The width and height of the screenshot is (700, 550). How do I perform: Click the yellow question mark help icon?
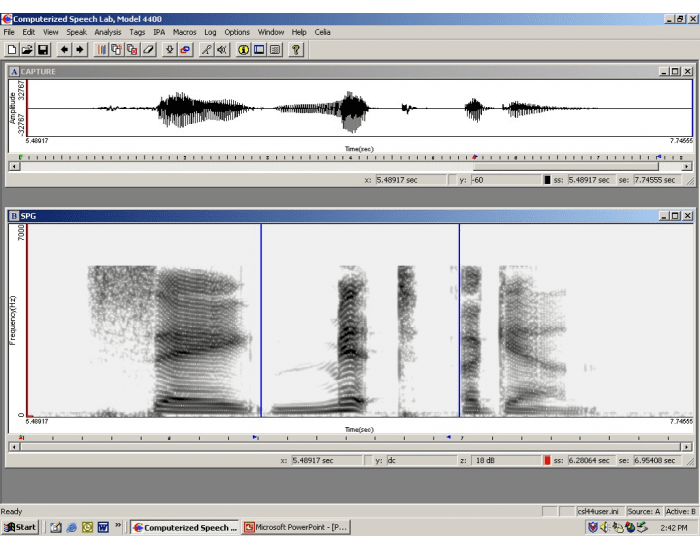296,50
